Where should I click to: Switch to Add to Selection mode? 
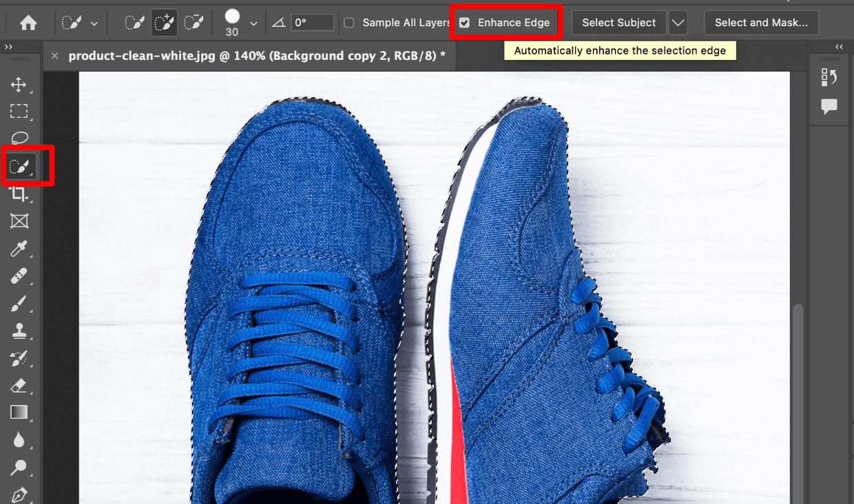click(163, 22)
